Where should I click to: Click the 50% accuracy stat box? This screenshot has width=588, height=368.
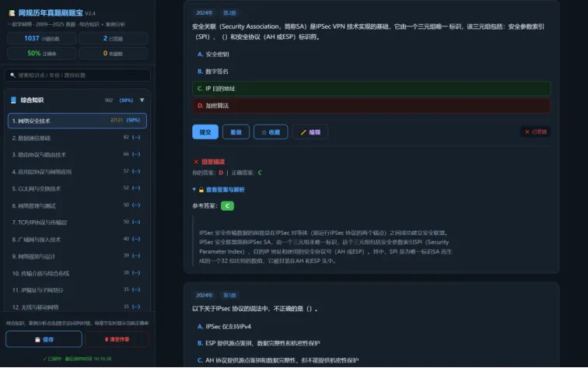[42, 53]
